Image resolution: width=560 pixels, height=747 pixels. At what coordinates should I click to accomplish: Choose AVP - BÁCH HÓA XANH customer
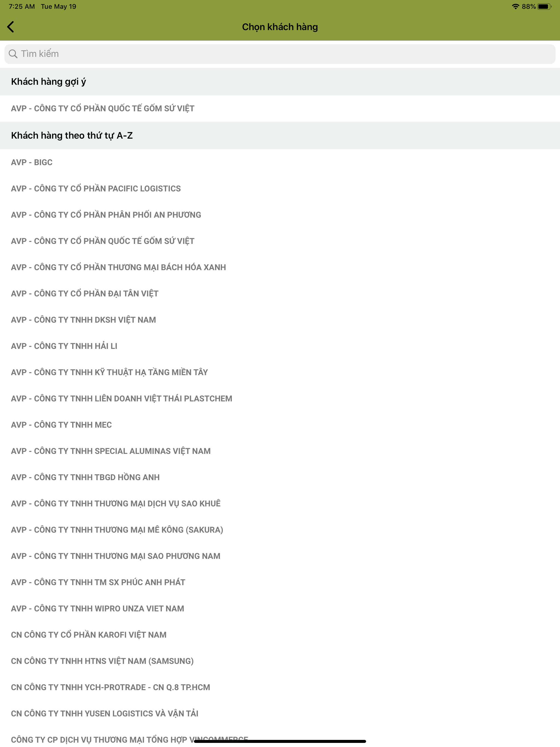point(280,267)
